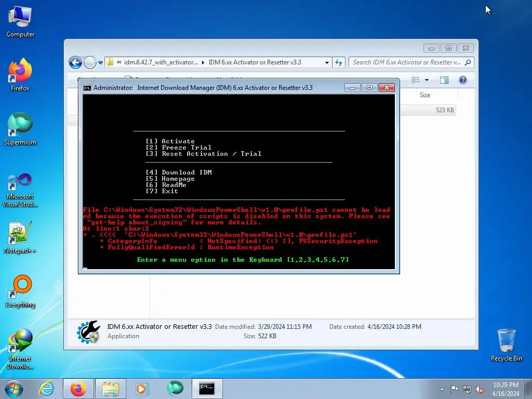Open Explorer help button
Viewport: 532px width, 399px height.
[x=463, y=80]
